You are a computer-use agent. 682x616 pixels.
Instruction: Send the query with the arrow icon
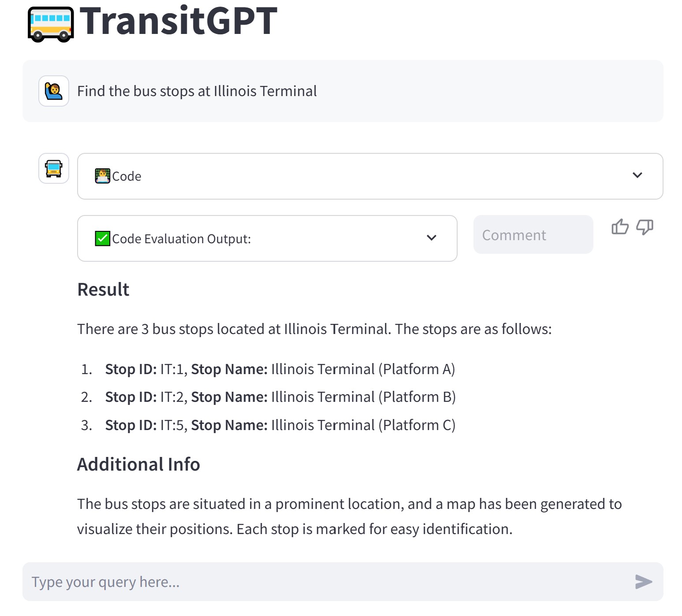coord(644,582)
